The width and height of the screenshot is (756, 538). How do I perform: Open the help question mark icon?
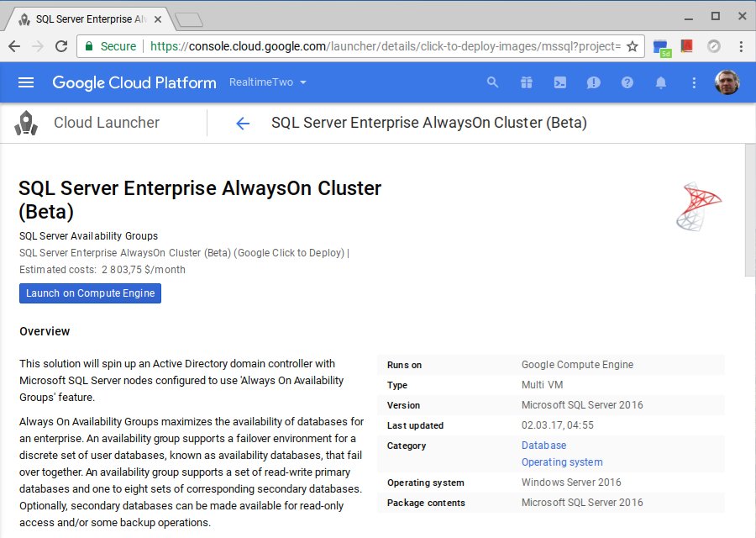pyautogui.click(x=627, y=82)
